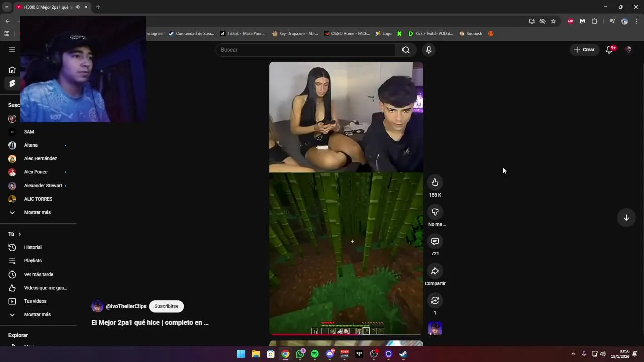This screenshot has width=644, height=362.
Task: Go to YouTube Home in the sidebar
Action: 12,70
